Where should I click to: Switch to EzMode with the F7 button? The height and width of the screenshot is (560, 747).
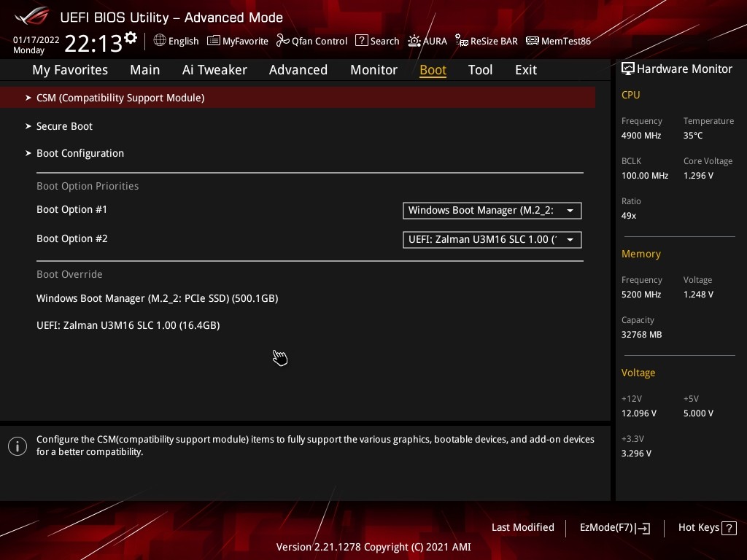click(x=614, y=527)
